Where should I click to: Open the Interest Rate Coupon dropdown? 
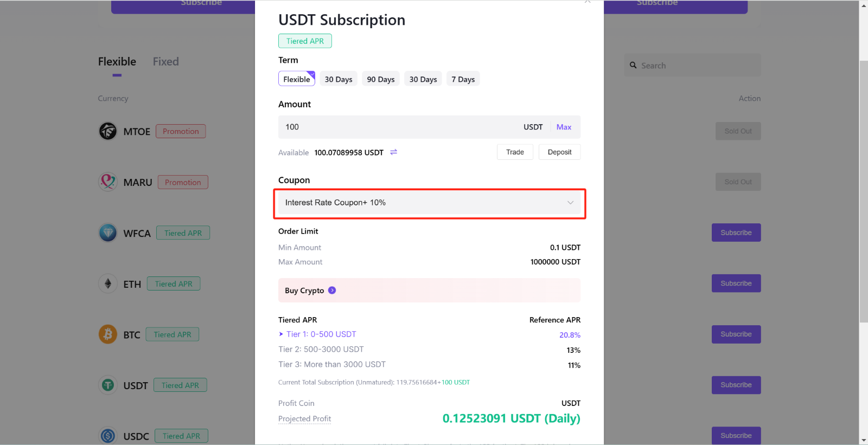pos(429,203)
